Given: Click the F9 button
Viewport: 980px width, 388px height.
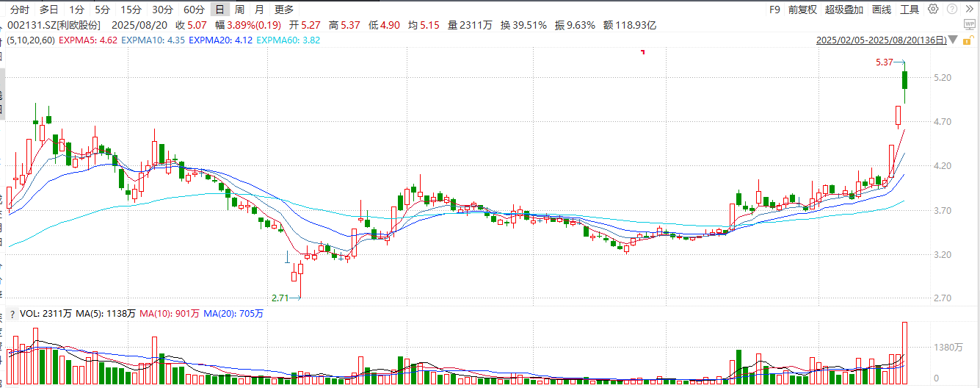Looking at the screenshot, I should click(x=774, y=10).
